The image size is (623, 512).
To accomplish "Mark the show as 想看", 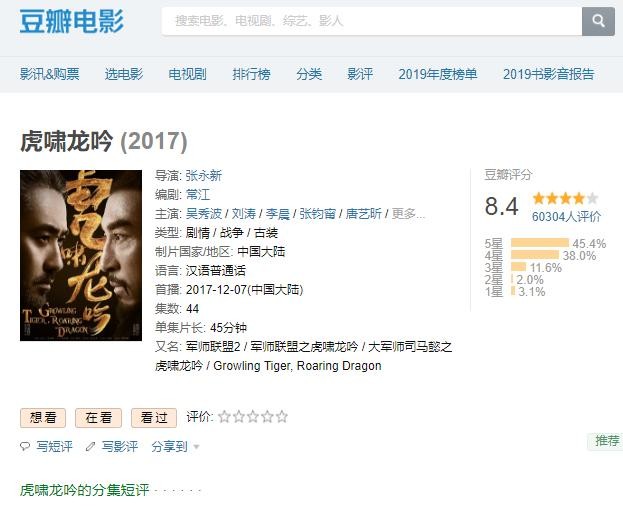I will point(43,418).
